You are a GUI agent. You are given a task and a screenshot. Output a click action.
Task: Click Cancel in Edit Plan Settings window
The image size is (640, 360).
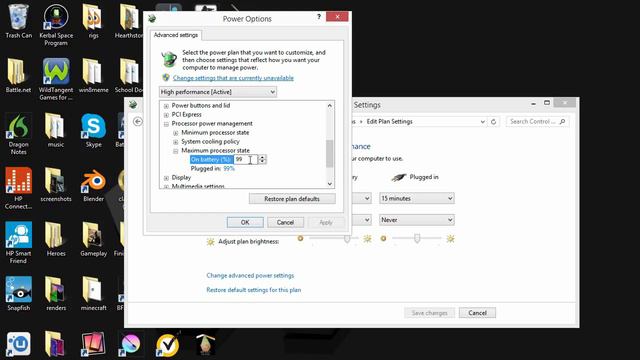click(477, 313)
